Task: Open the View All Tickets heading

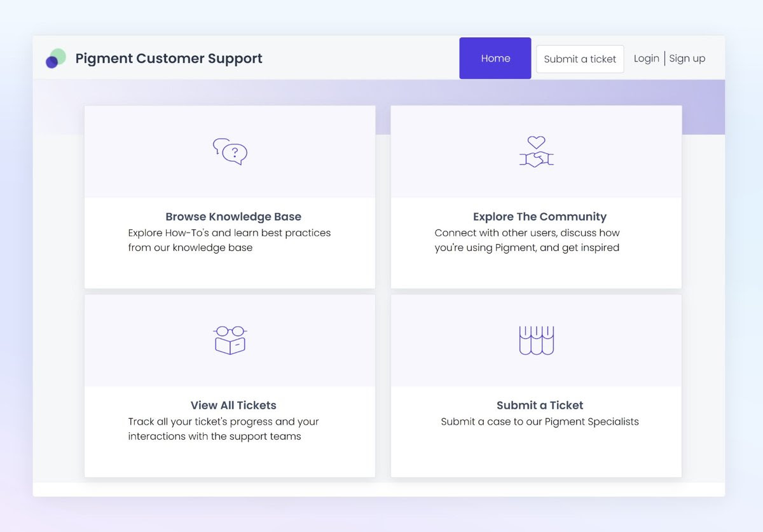Action: (233, 406)
